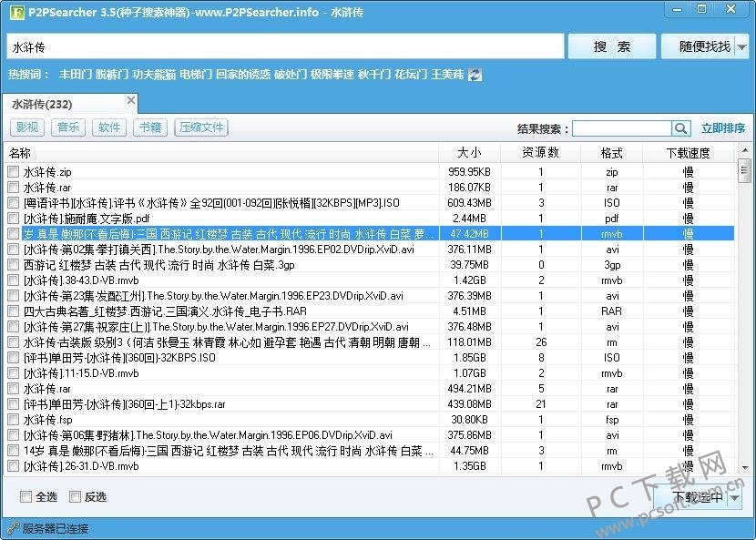Select the 11-15.D-VB.rmvb row

(369, 373)
